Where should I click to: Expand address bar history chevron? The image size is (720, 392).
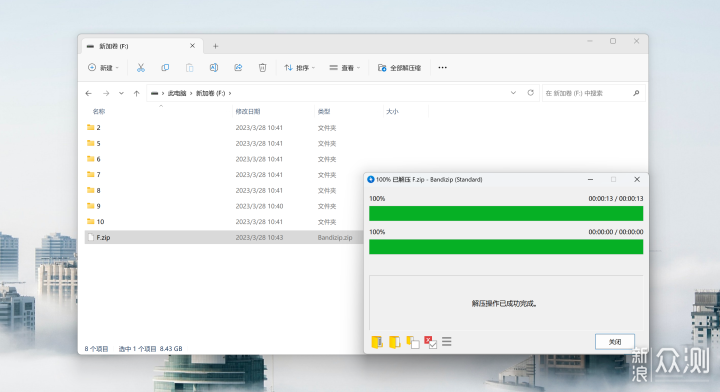(513, 93)
